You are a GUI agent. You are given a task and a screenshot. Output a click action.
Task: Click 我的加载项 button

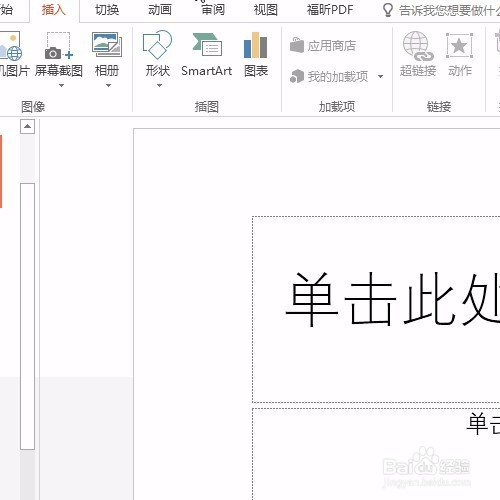pyautogui.click(x=329, y=76)
